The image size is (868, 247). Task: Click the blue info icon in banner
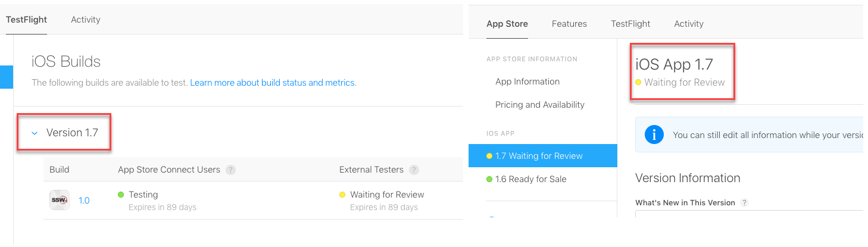(654, 135)
